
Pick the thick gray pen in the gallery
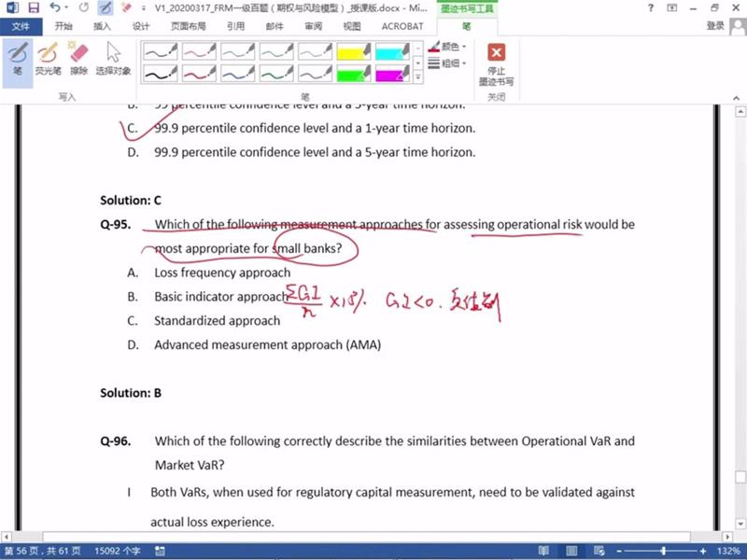(315, 74)
